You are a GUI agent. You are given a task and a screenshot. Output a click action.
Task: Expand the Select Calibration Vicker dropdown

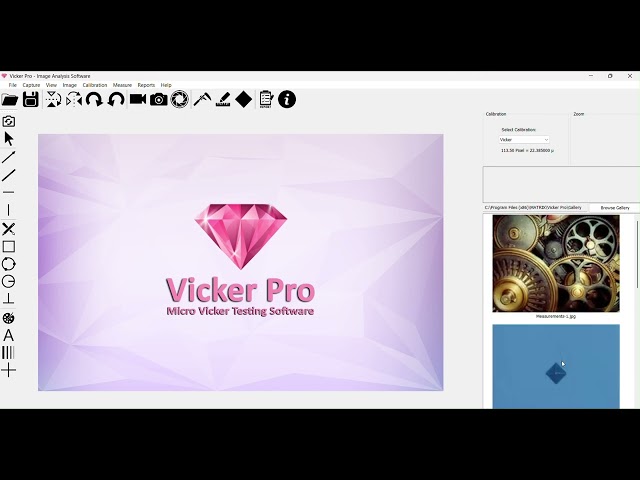(x=524, y=140)
